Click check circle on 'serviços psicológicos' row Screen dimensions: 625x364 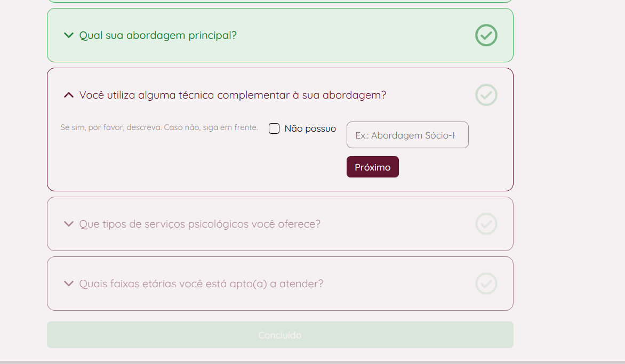(x=486, y=224)
